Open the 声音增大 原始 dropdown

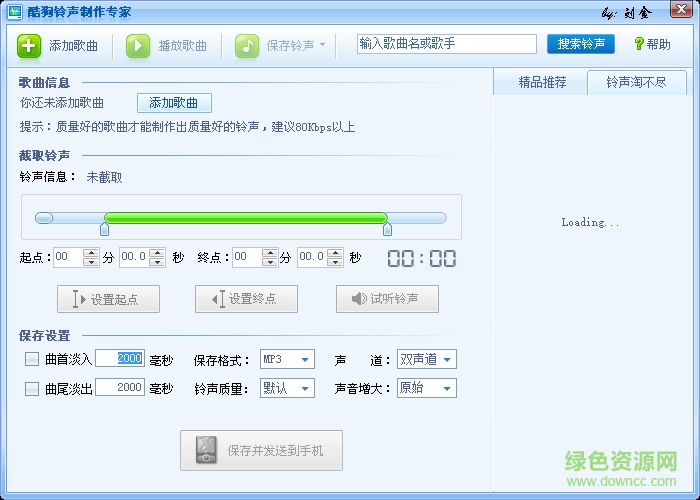click(427, 388)
